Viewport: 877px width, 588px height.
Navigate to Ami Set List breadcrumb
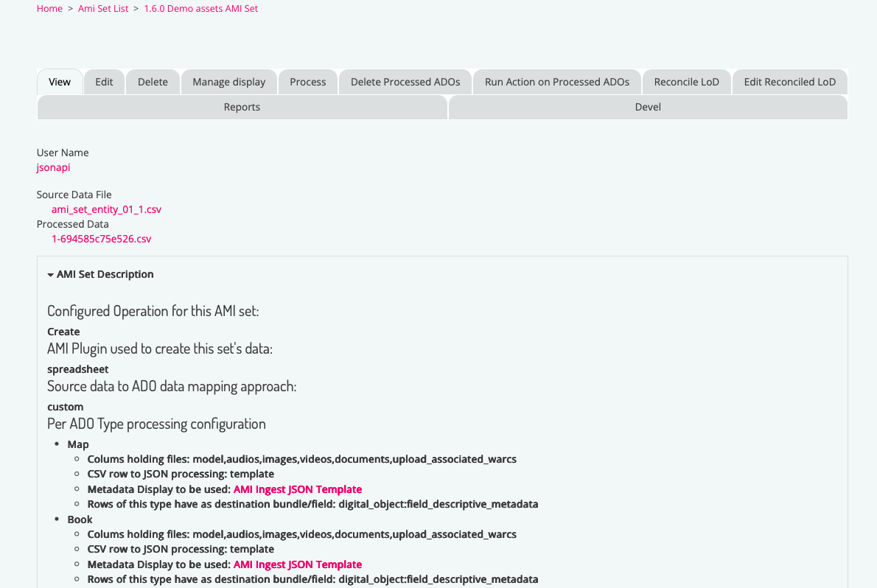103,9
